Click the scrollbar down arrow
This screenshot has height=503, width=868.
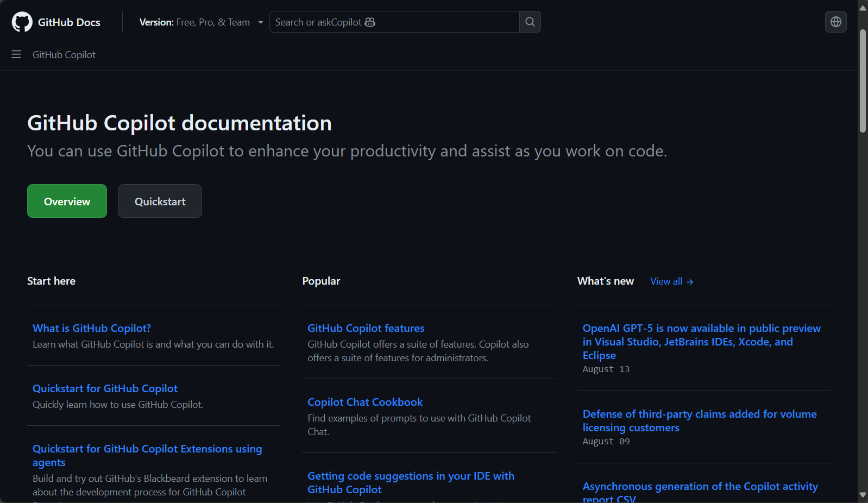(863, 495)
